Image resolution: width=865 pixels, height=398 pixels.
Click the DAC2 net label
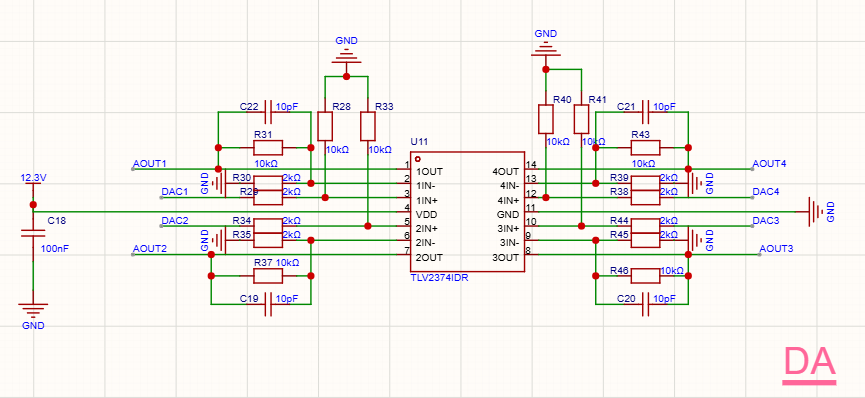175,221
